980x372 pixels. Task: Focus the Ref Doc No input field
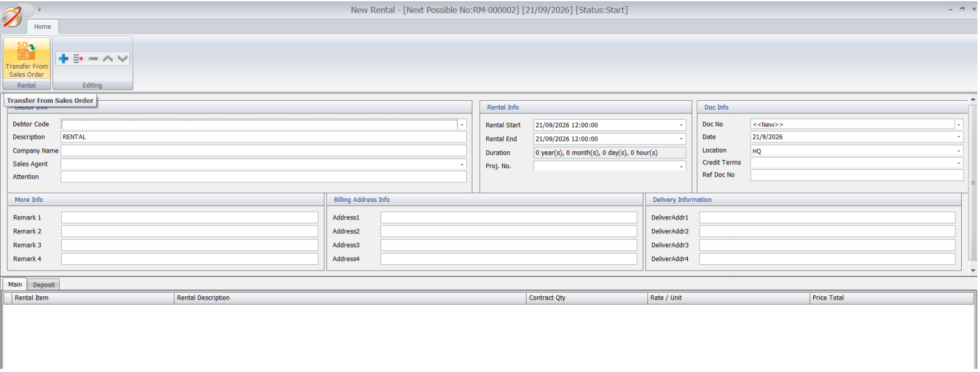[857, 175]
